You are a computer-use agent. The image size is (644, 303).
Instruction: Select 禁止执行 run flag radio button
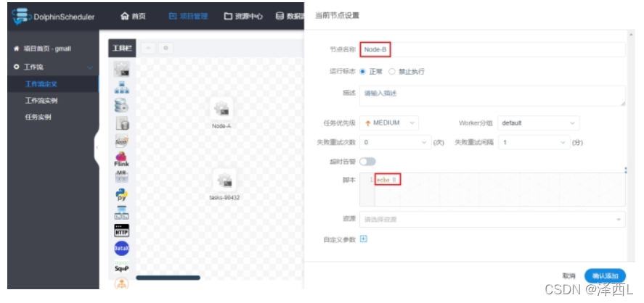392,71
